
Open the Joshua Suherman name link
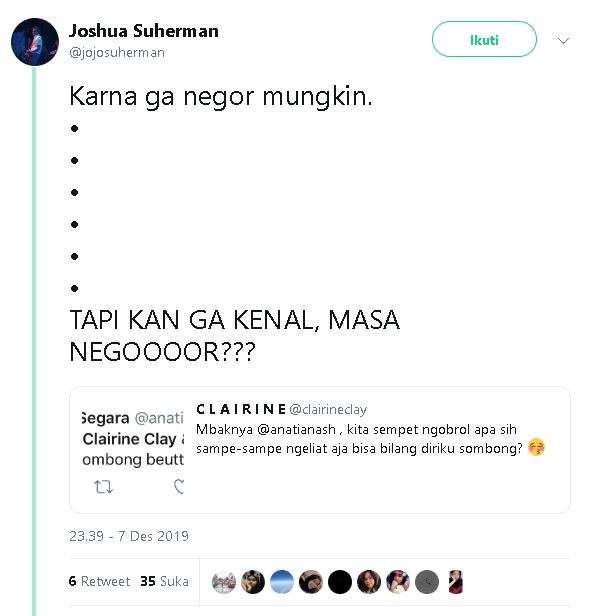coord(144,31)
